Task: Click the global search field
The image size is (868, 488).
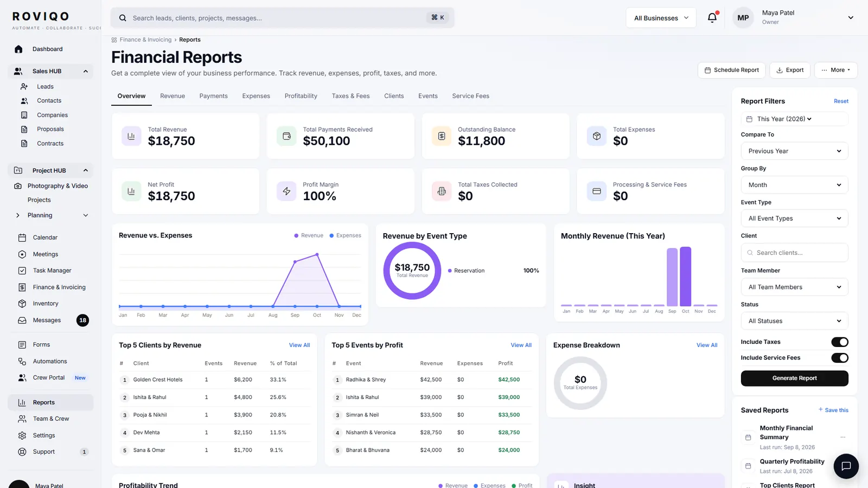Action: tap(282, 18)
